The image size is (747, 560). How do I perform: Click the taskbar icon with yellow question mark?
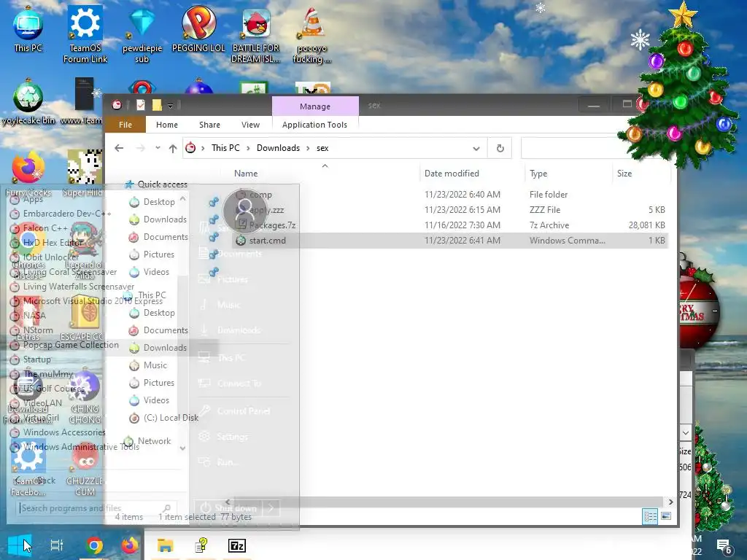(x=201, y=545)
